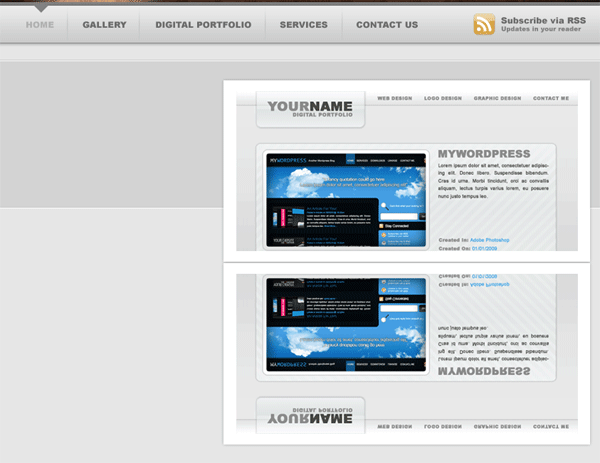Click the mirrored upside-down MYWORDPRESS heading
Image resolution: width=600 pixels, height=463 pixels.
[484, 371]
